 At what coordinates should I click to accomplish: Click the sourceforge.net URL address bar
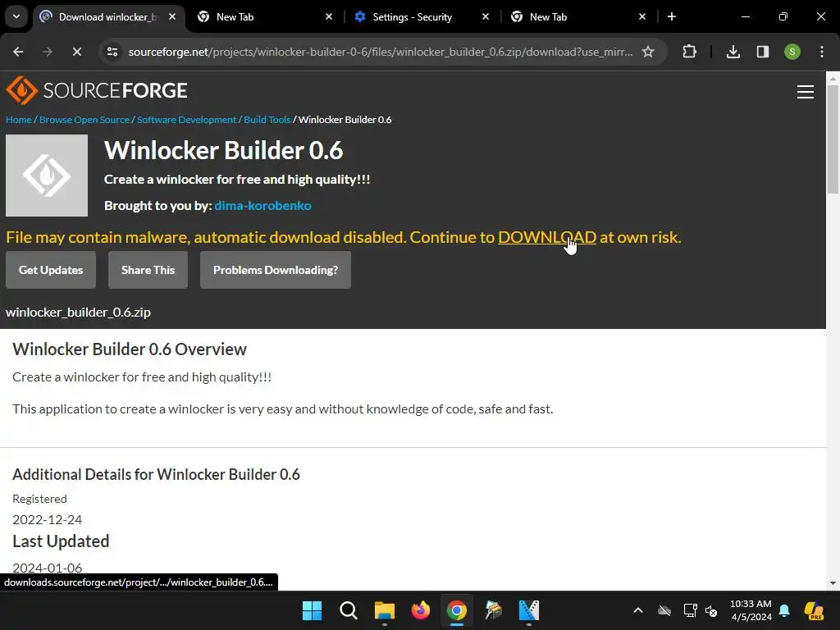click(381, 52)
